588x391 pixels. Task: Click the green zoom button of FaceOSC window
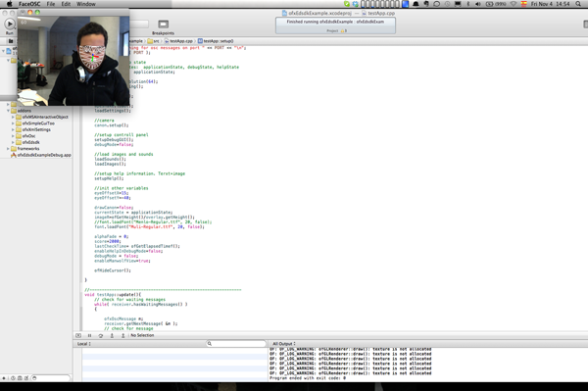37,13
